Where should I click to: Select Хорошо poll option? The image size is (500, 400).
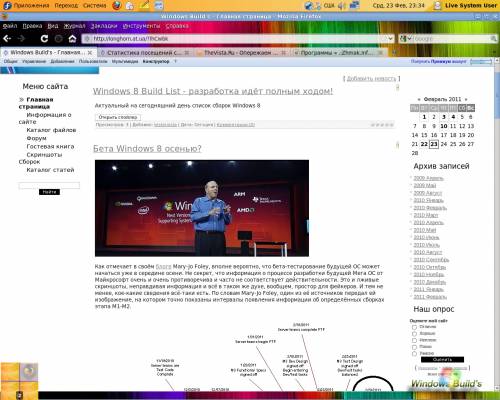(x=414, y=334)
